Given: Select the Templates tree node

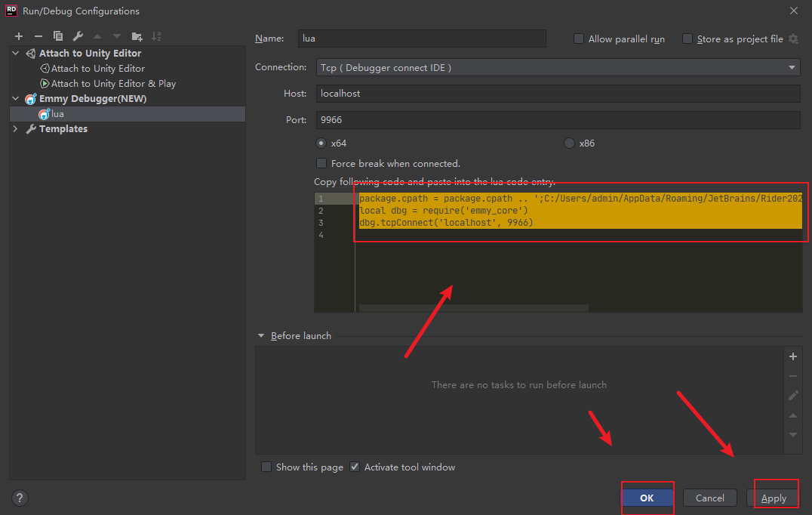Looking at the screenshot, I should coord(63,129).
